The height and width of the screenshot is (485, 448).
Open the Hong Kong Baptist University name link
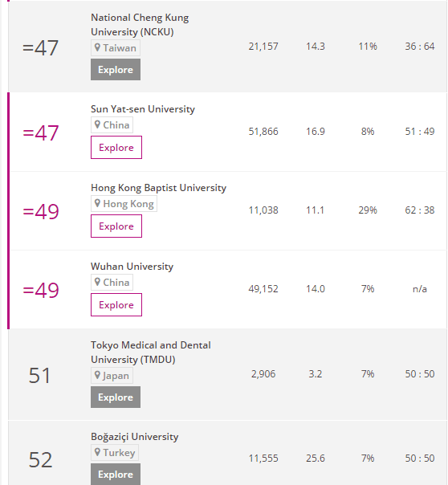159,188
